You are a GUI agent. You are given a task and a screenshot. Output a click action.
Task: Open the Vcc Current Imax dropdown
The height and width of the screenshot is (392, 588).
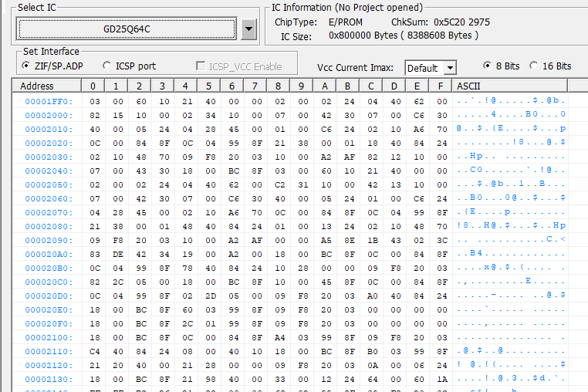pos(449,68)
